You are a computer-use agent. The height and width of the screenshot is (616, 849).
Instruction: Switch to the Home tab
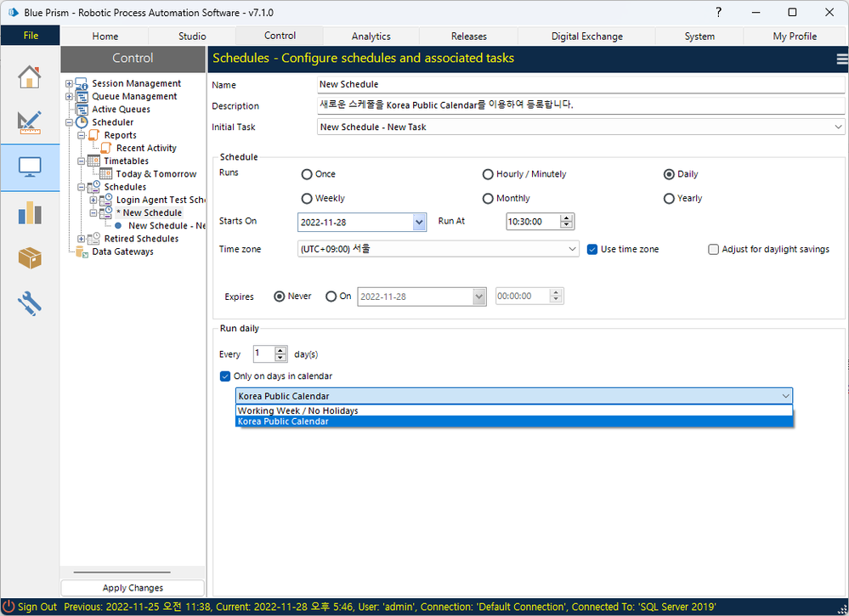[x=105, y=37]
